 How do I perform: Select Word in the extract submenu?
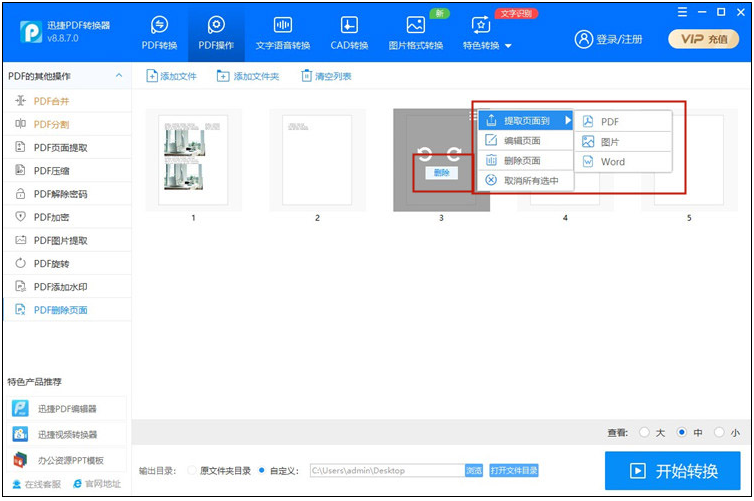click(612, 161)
